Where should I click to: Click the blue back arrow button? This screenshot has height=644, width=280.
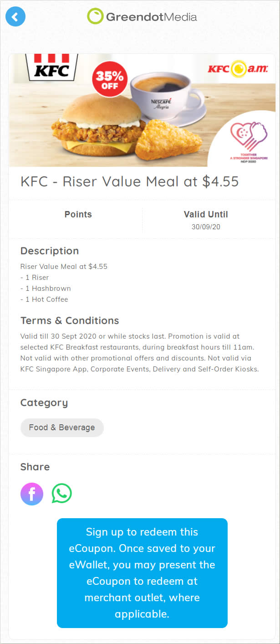click(x=15, y=17)
